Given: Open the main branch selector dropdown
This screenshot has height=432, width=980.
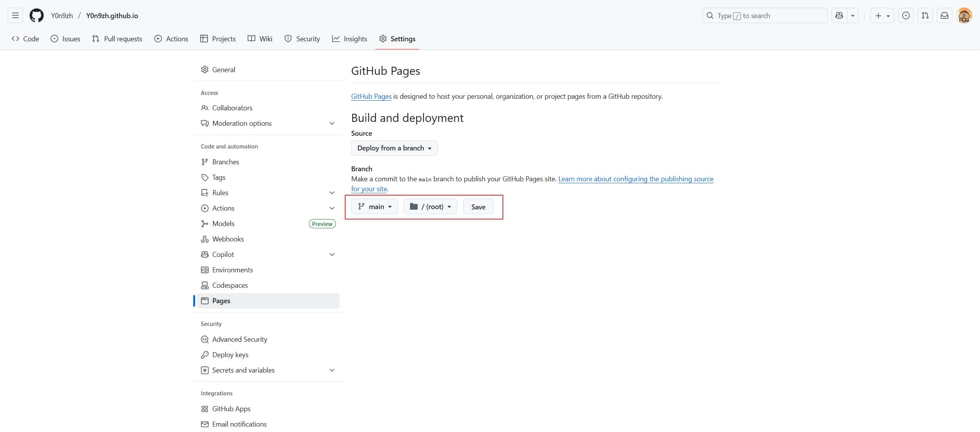Looking at the screenshot, I should click(x=374, y=207).
